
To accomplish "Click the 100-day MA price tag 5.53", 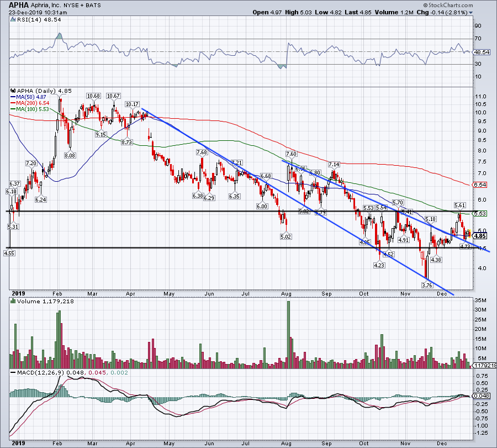I will coord(480,213).
